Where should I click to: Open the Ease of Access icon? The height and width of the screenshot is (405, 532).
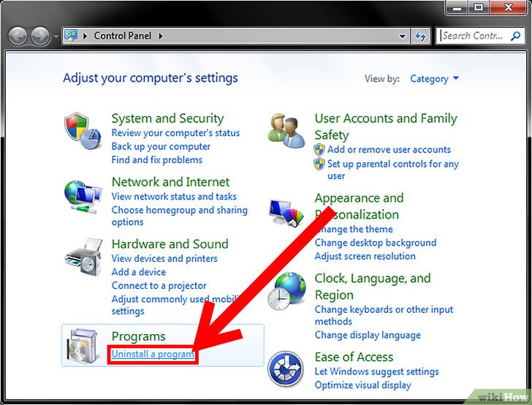pos(285,368)
